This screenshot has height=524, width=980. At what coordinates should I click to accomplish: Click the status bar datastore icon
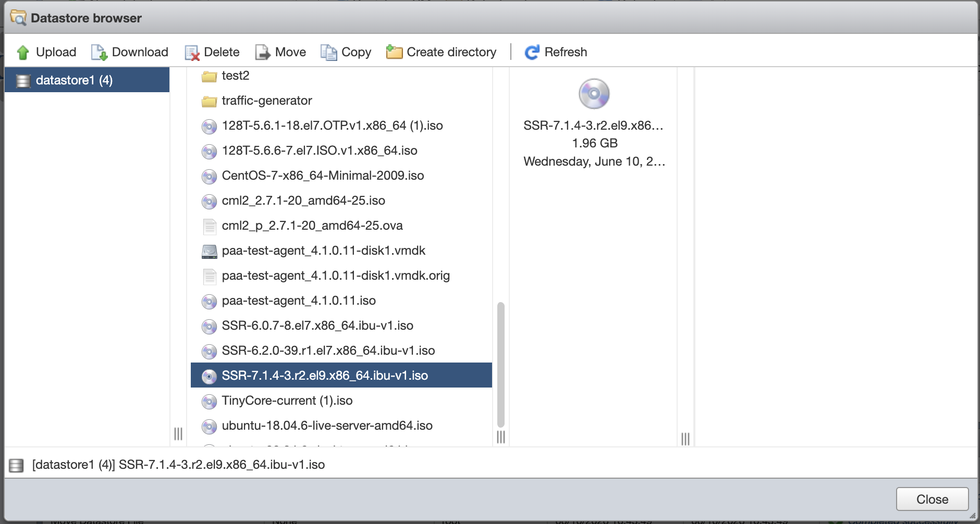point(17,465)
